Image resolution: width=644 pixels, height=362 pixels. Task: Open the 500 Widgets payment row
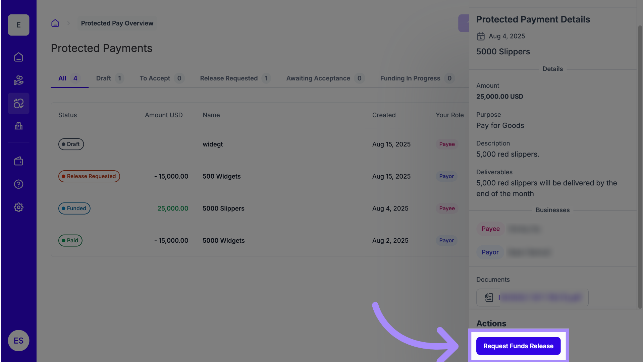[221, 176]
